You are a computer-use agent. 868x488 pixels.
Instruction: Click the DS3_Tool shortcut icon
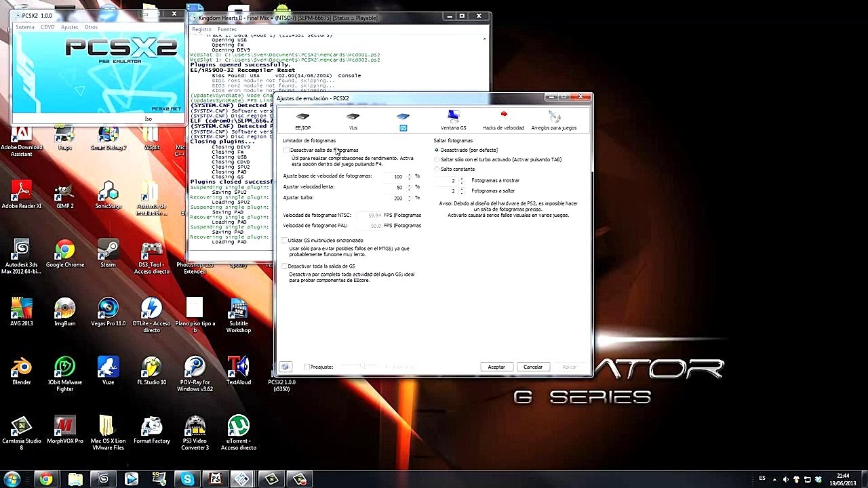pos(151,256)
